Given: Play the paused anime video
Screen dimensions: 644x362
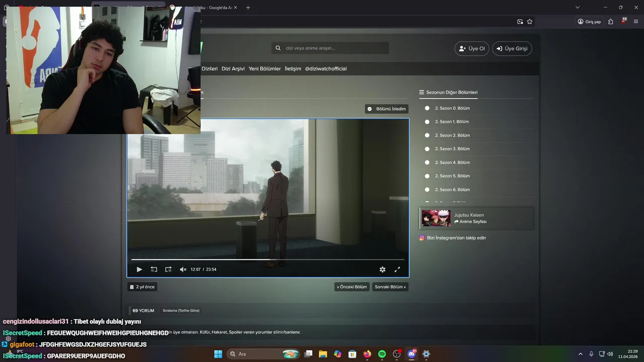Looking at the screenshot, I should [x=139, y=269].
